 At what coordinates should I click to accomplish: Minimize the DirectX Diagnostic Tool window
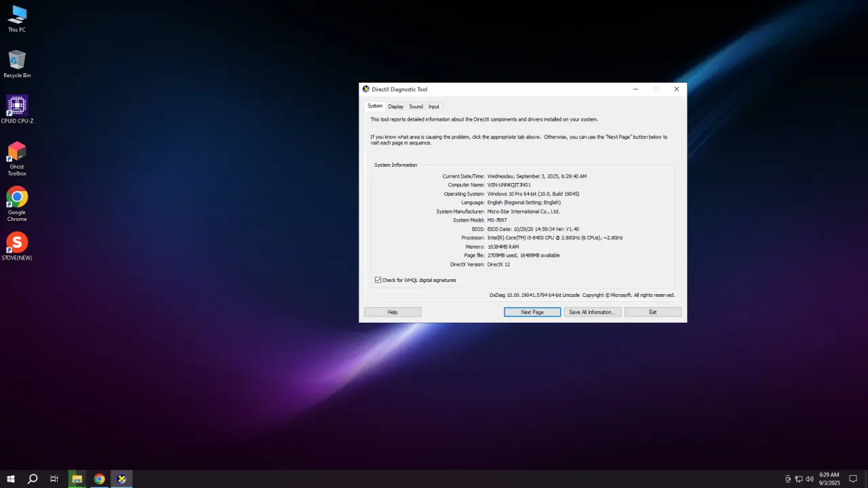coord(635,89)
